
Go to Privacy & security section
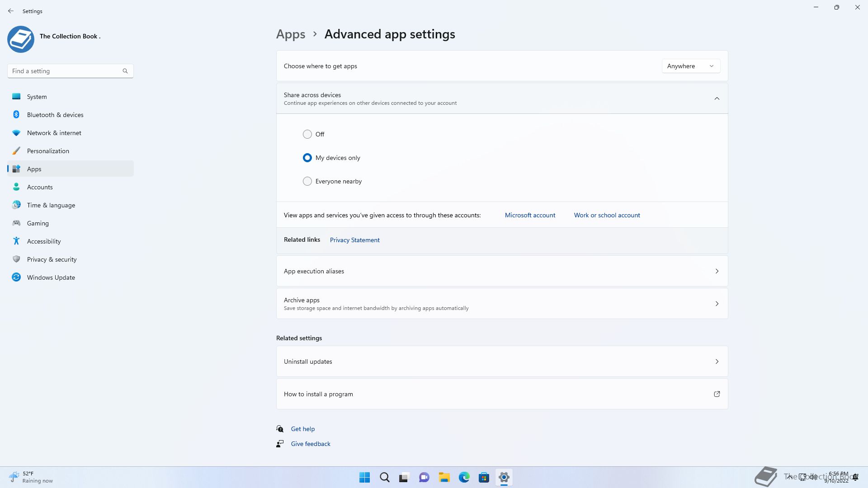tap(52, 259)
